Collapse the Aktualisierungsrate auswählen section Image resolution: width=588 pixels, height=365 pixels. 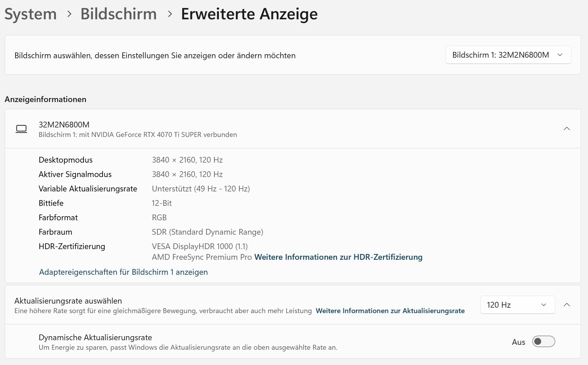[566, 305]
